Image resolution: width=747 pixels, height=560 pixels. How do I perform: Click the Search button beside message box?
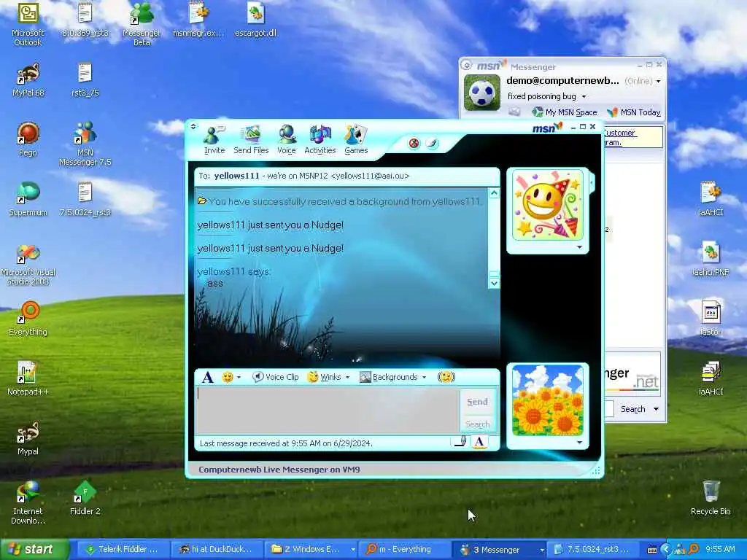coord(477,424)
